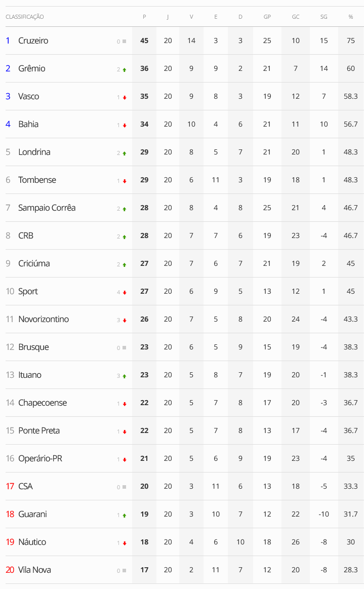This screenshot has height=589, width=364.
Task: Click the red down arrow beside Náutico
Action: [x=125, y=543]
